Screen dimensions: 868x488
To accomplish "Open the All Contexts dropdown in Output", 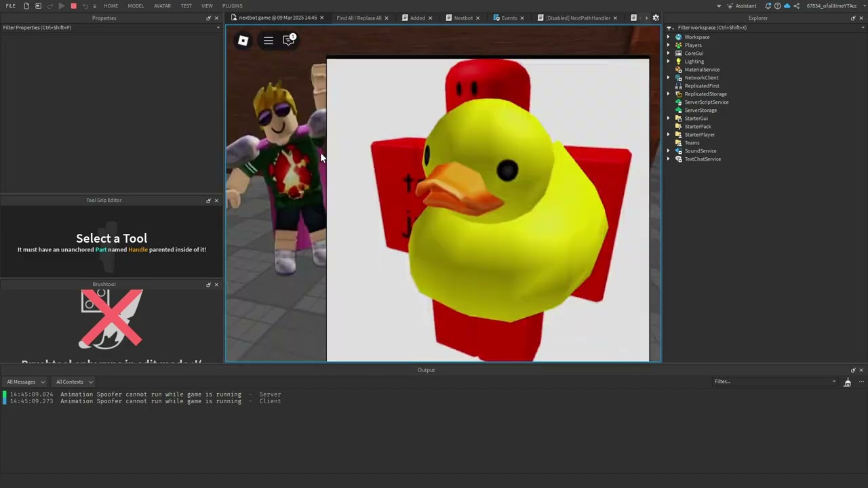I will pyautogui.click(x=74, y=382).
